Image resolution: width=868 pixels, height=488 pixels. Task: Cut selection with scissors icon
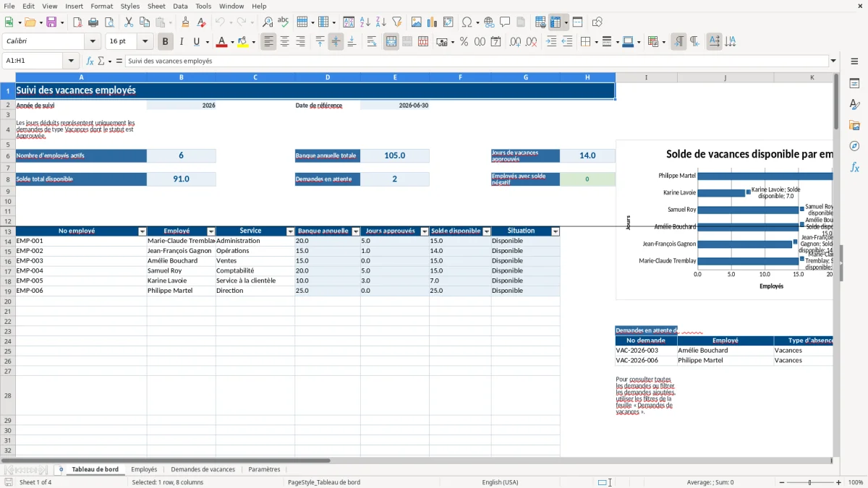(129, 22)
